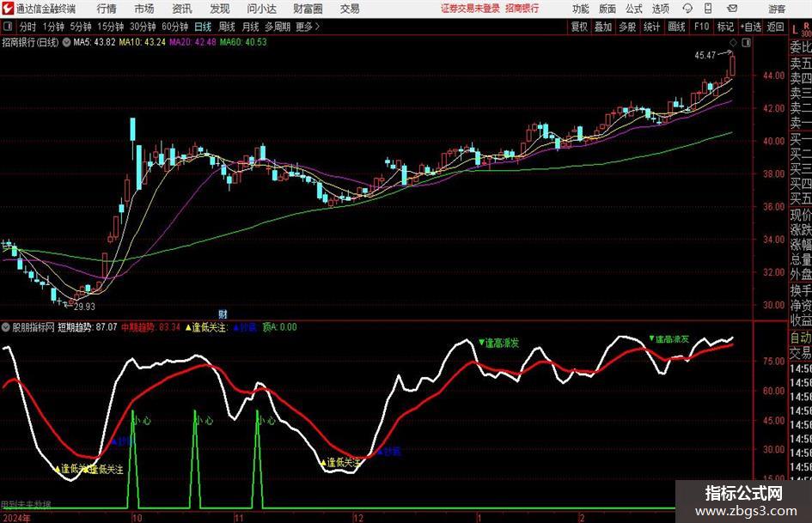Click the 45.47 high price label
The image size is (812, 523).
point(705,56)
